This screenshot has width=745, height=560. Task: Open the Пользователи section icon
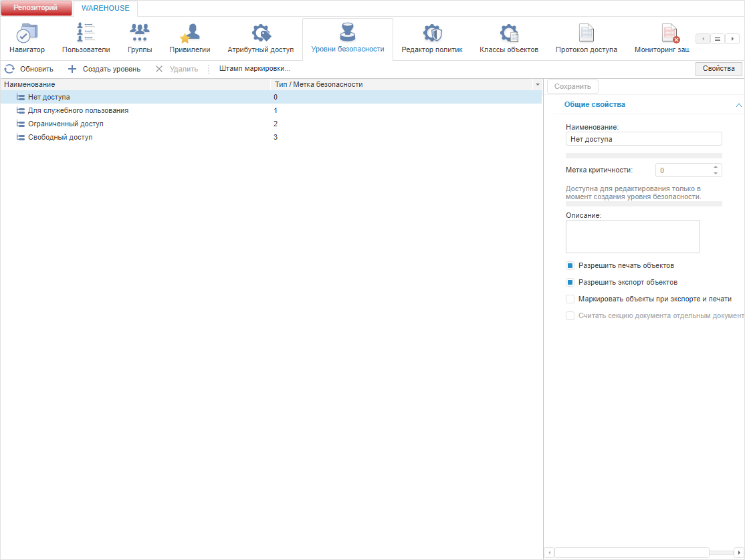pos(86,32)
